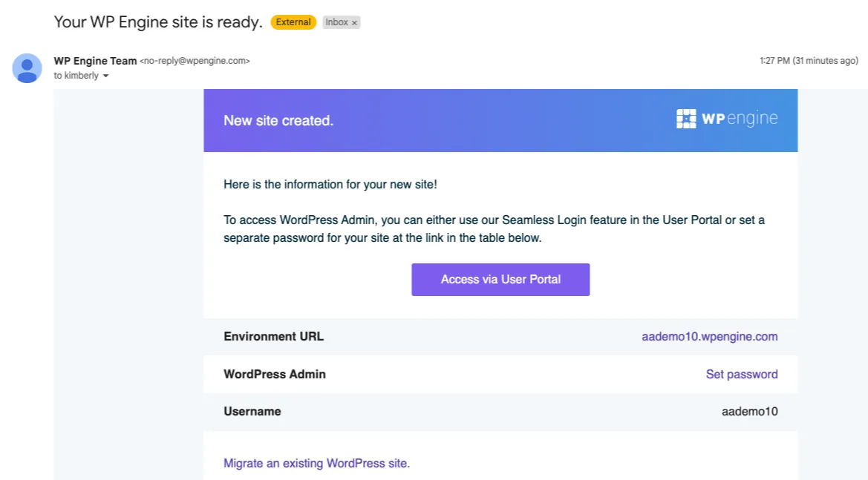Open the aademo10.wpengine.com link

709,336
